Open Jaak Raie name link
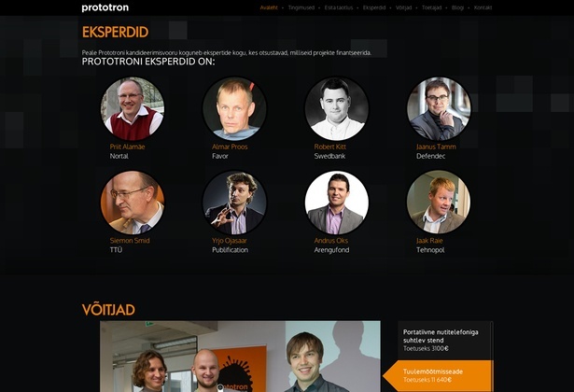The height and width of the screenshot is (392, 574). click(x=429, y=241)
